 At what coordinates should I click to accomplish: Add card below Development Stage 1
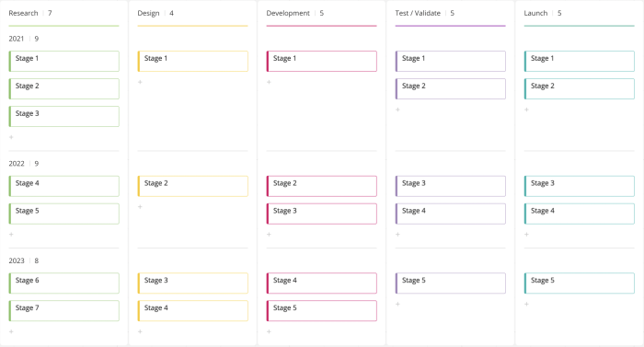(269, 82)
